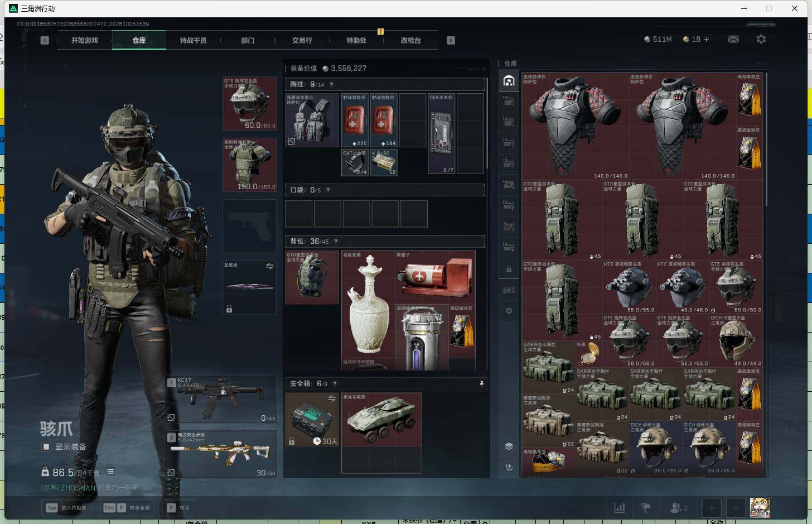
Task: Click the F 转移 button
Action: tap(178, 508)
